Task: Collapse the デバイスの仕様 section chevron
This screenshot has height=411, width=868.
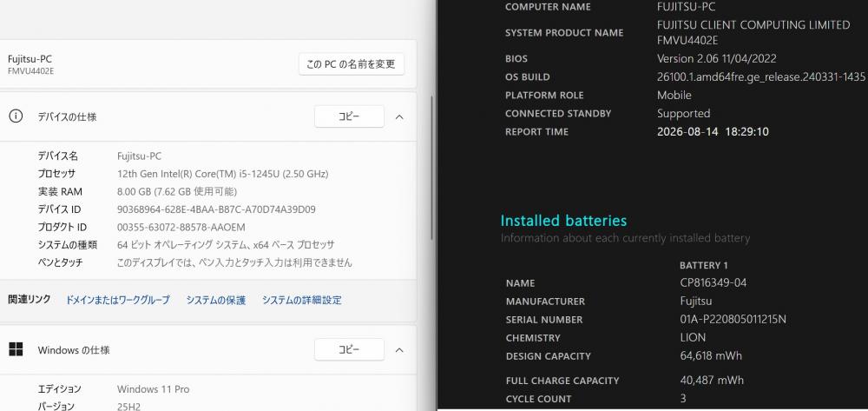Action: tap(399, 117)
